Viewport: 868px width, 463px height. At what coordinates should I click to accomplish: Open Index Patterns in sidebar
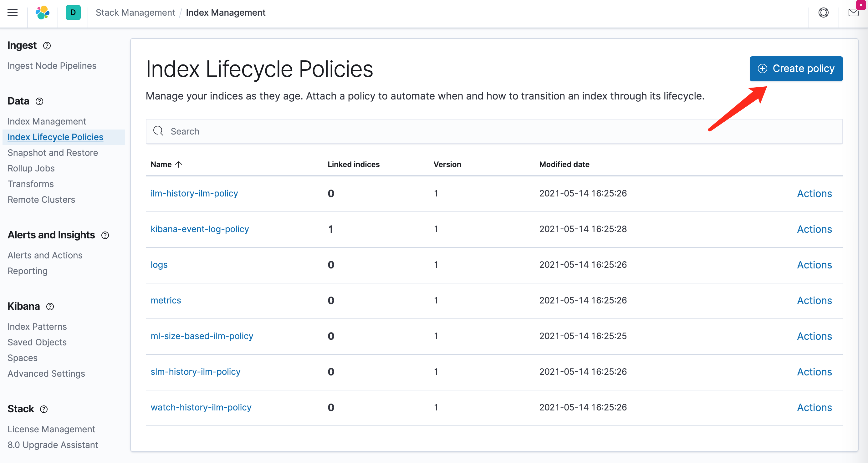tap(37, 327)
